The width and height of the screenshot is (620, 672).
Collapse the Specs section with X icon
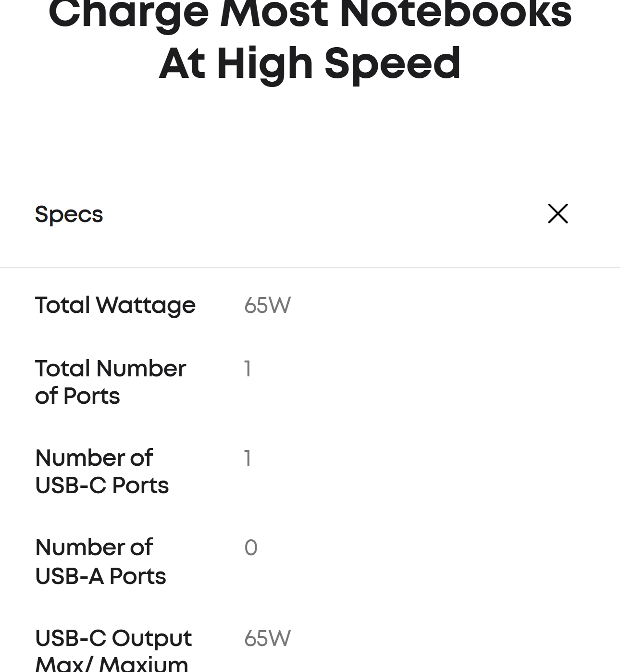click(558, 213)
